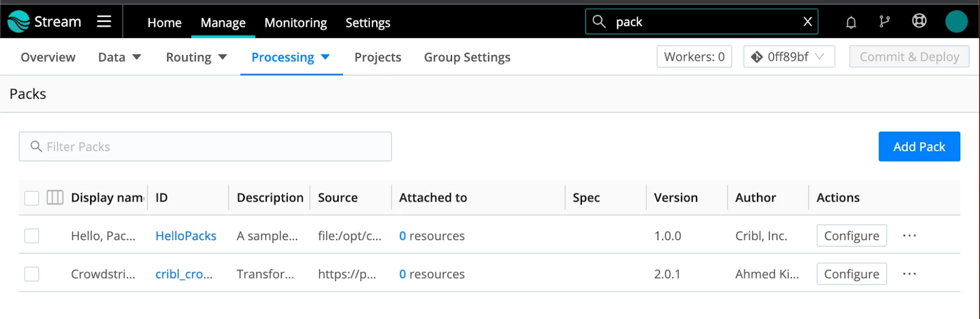Open more actions for HelloPacks row
Screen dimensions: 980x319
pyautogui.click(x=910, y=236)
